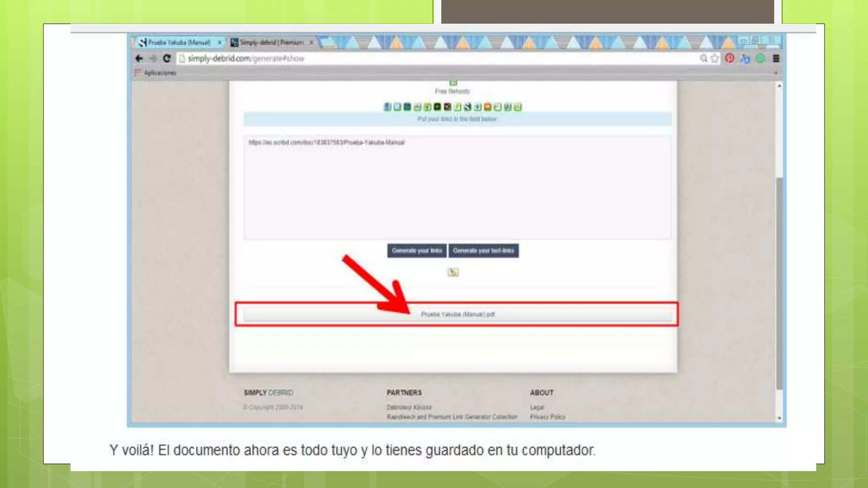Click the Generate your text-links button
This screenshot has width=868, height=488.
[x=483, y=251]
